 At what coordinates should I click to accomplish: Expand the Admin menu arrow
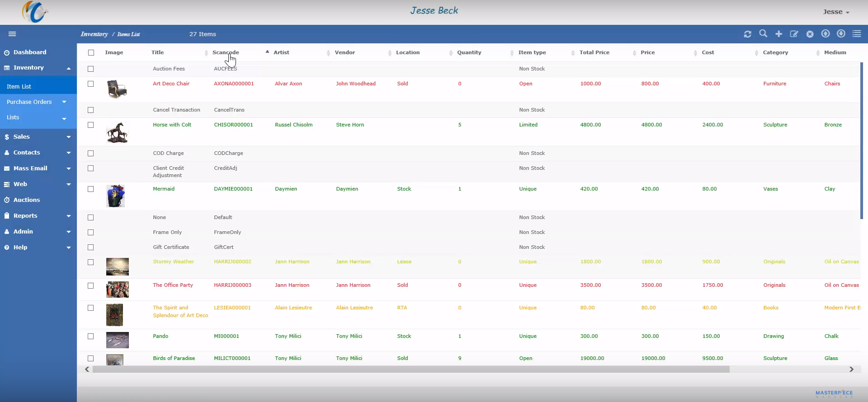69,232
